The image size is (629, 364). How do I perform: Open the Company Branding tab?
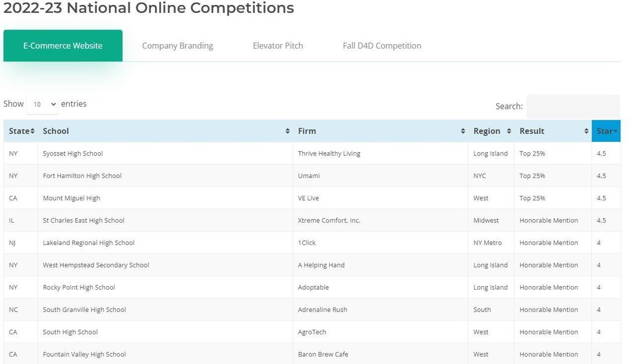(x=178, y=45)
